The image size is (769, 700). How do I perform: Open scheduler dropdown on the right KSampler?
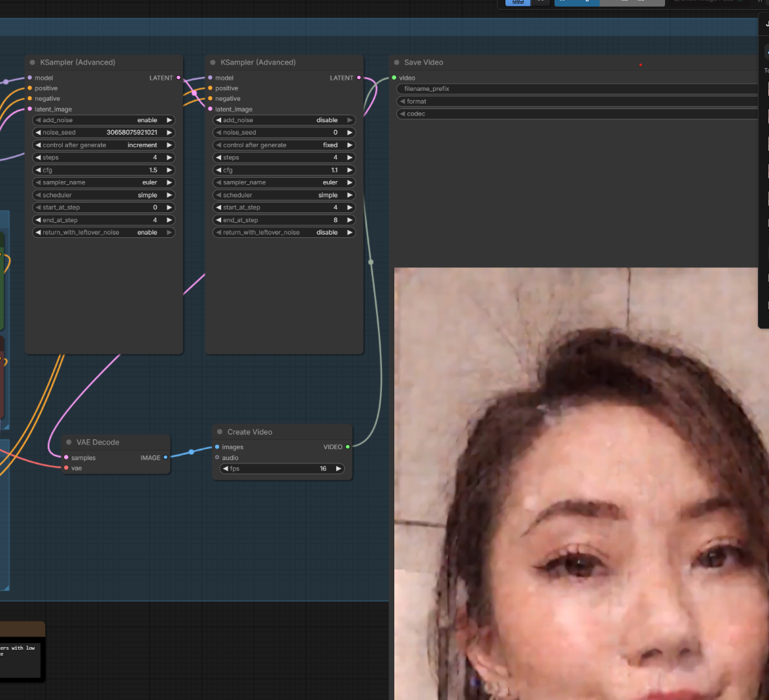(284, 195)
